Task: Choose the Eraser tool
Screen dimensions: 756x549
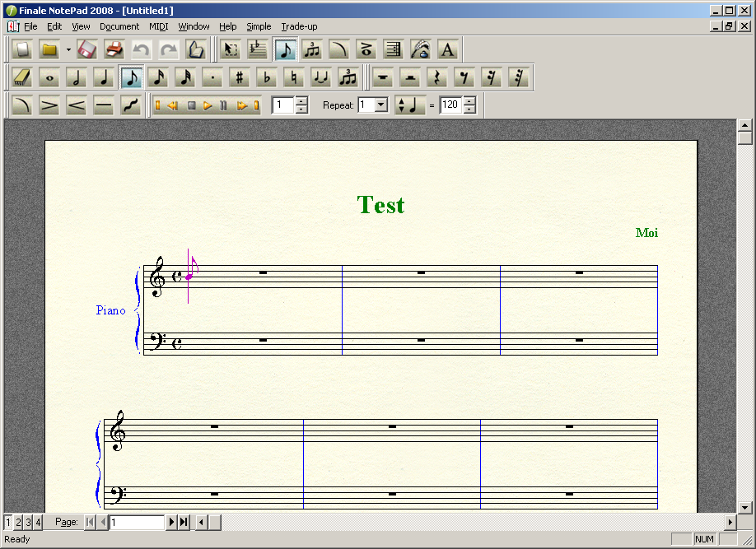Action: [22, 77]
